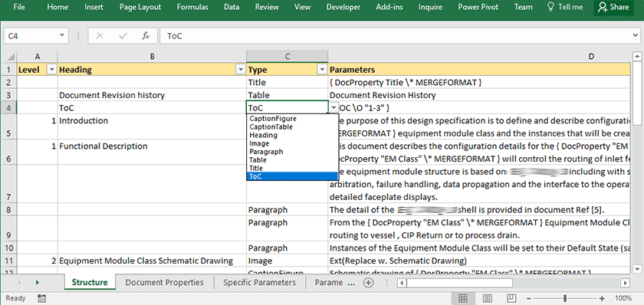This screenshot has height=305, width=644.
Task: Switch to Page Break Preview icon
Action: tap(511, 298)
